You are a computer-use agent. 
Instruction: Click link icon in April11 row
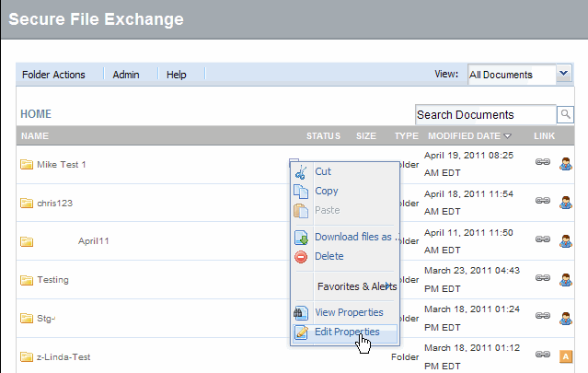pyautogui.click(x=543, y=241)
